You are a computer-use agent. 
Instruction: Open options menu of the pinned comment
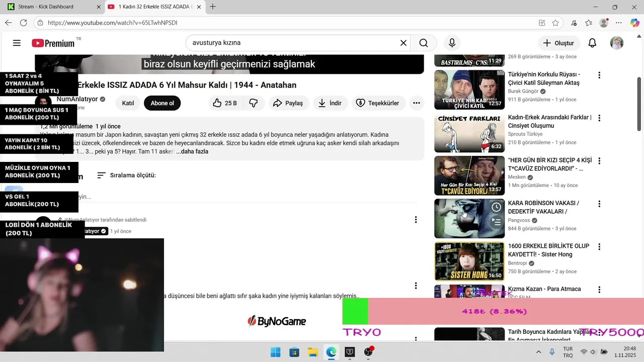coord(416,220)
